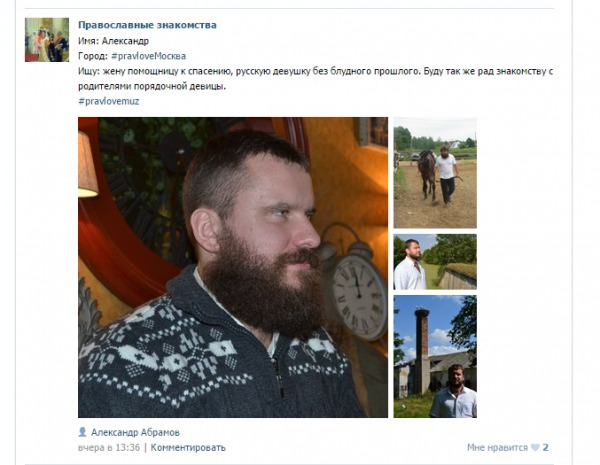This screenshot has height=465, width=600.
Task: Click the heart like icon
Action: point(535,447)
